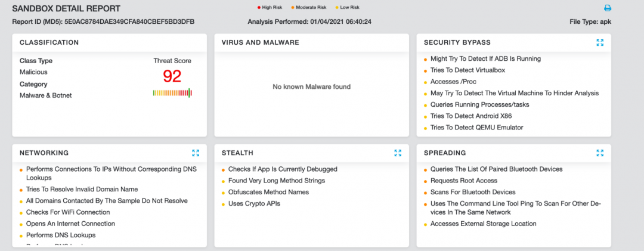Click 'No known Malware found' message
The width and height of the screenshot is (644, 251).
[311, 86]
